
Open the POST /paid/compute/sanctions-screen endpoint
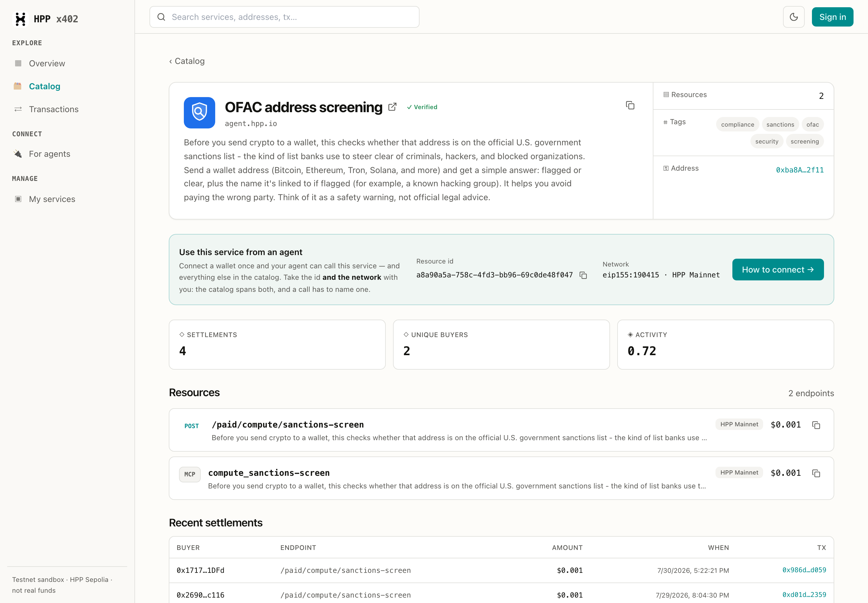pos(502,430)
